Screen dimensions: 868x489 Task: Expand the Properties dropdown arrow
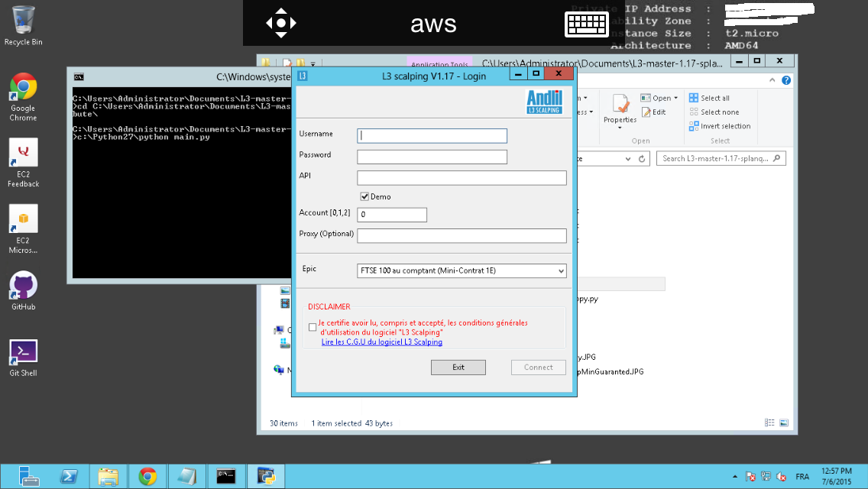coord(620,128)
